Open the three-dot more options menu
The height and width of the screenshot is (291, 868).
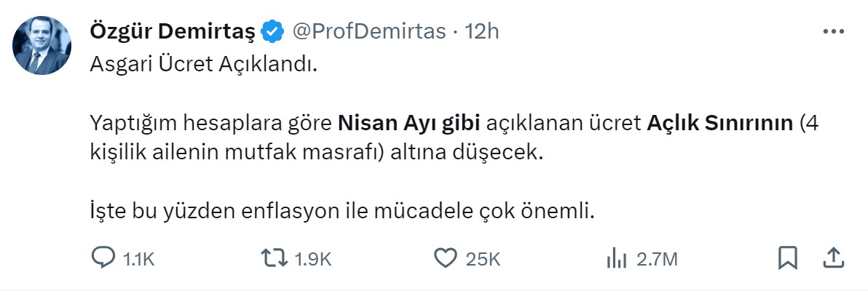(833, 31)
